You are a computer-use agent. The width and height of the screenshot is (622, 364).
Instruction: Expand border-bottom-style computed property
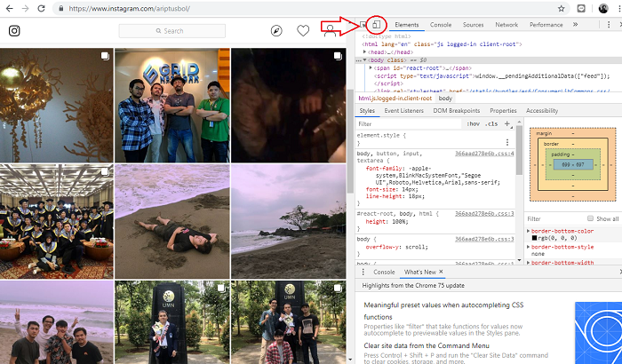[x=529, y=247]
